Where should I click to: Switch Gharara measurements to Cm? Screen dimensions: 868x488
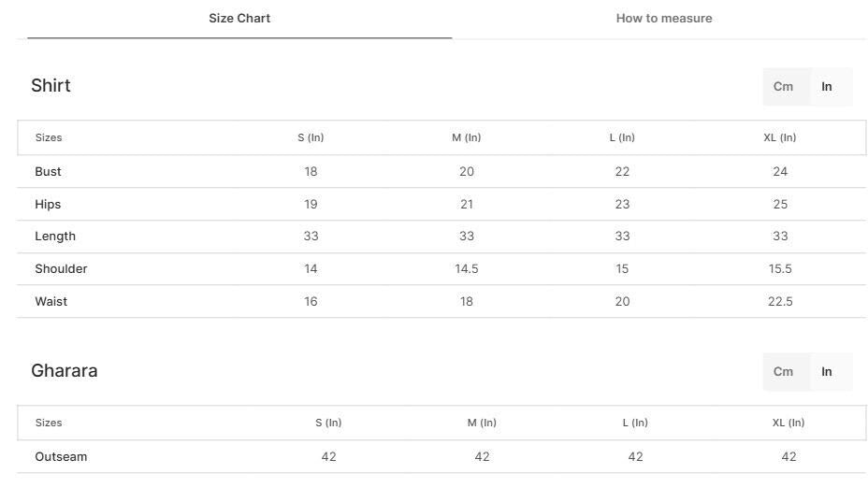click(x=783, y=372)
